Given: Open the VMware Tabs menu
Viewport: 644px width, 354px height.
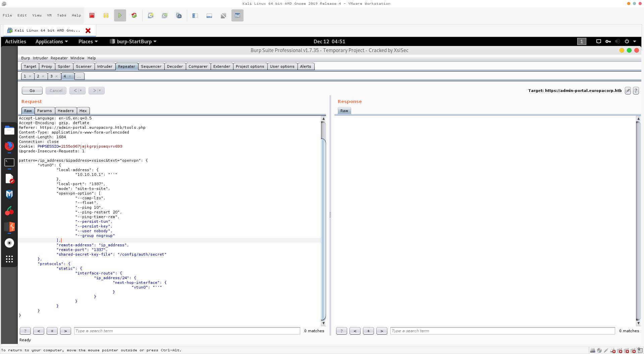Looking at the screenshot, I should click(x=62, y=15).
